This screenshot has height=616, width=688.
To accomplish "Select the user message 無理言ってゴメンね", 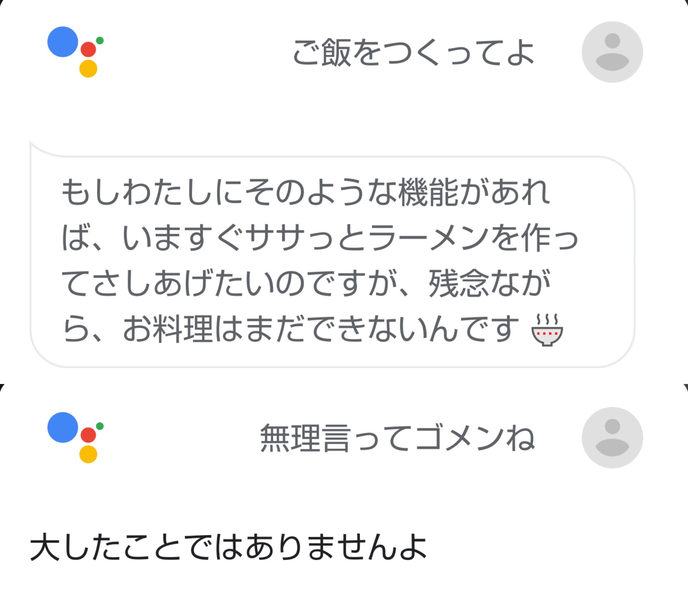I will pyautogui.click(x=397, y=438).
